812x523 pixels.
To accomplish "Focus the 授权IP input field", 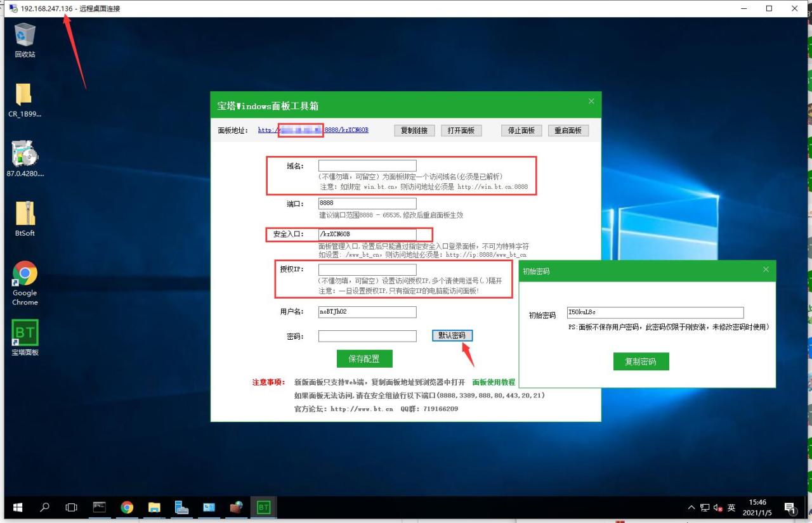I will pos(367,269).
